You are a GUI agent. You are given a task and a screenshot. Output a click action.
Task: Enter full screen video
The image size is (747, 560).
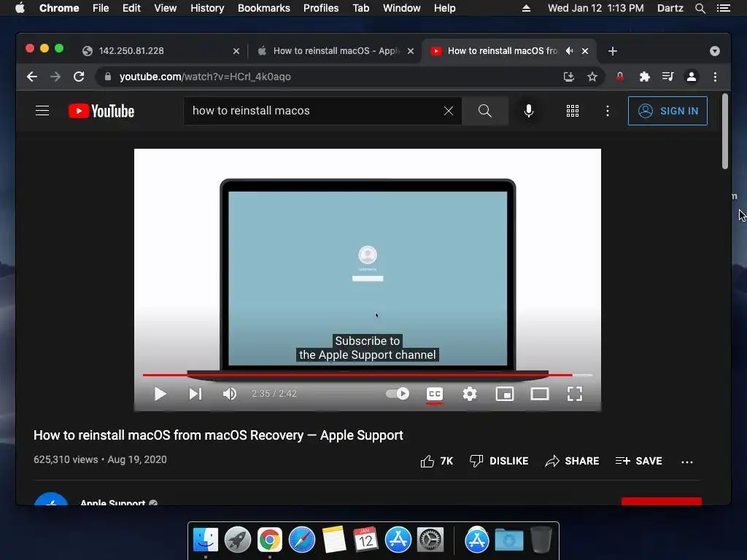575,394
